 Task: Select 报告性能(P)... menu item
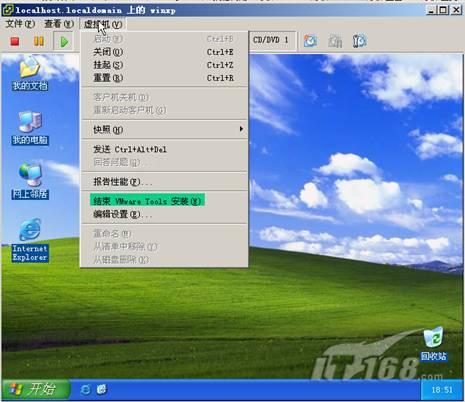point(164,182)
